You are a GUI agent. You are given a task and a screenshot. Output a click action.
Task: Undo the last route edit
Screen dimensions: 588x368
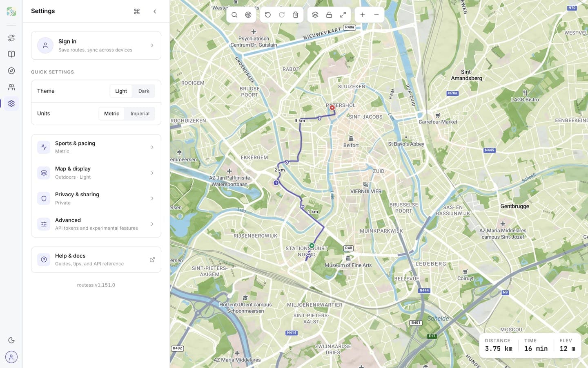[x=268, y=15]
